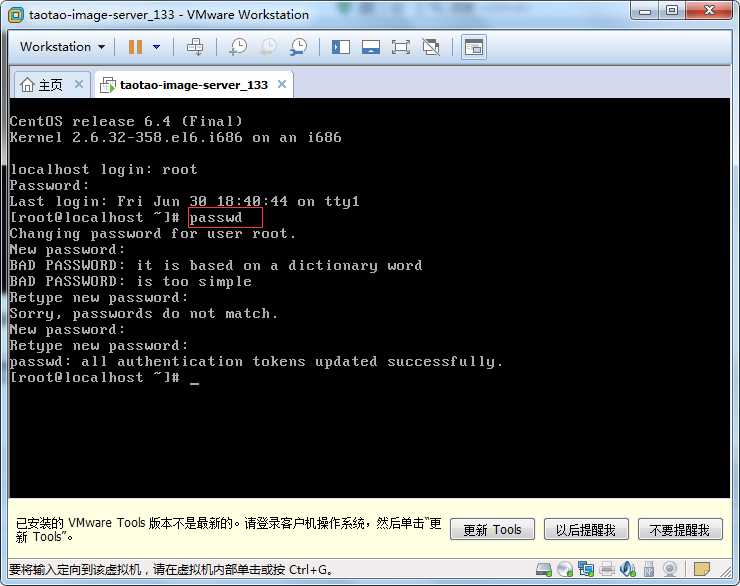Image resolution: width=740 pixels, height=586 pixels.
Task: Click the 更新 Tools button
Action: tap(492, 529)
